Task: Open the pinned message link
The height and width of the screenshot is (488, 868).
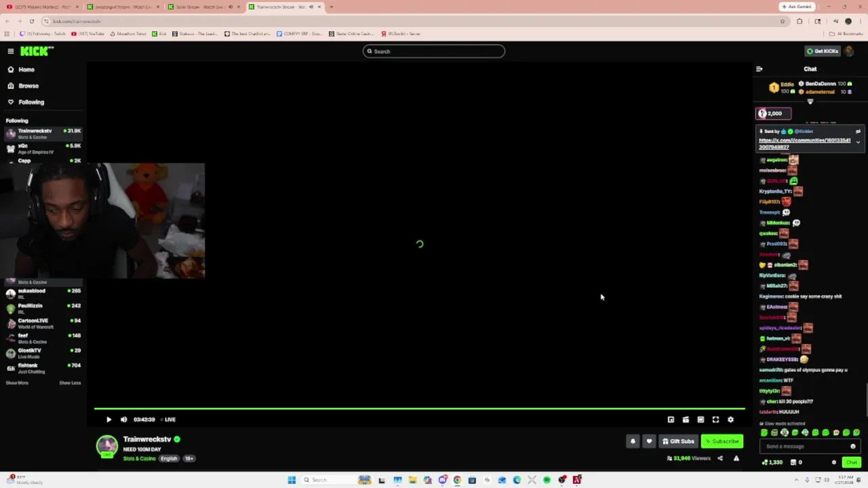Action: pyautogui.click(x=804, y=144)
